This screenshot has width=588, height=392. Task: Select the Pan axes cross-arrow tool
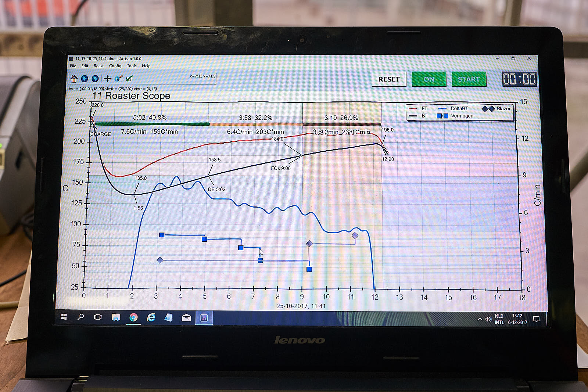[107, 79]
